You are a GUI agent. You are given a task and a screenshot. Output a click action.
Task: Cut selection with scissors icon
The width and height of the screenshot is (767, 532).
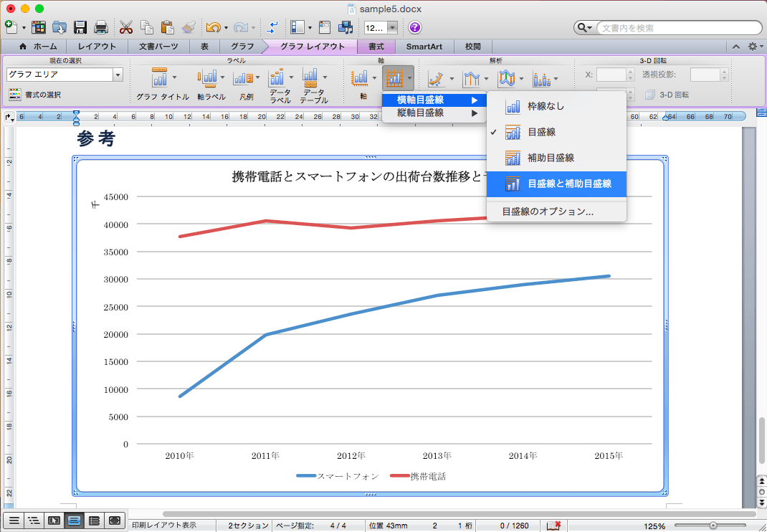point(125,27)
